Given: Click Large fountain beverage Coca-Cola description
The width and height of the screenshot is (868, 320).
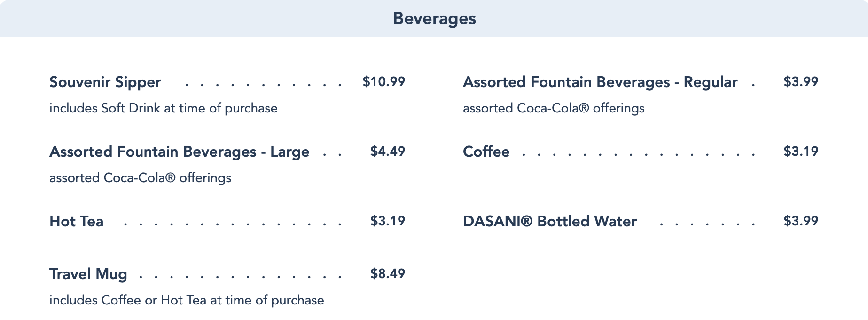Looking at the screenshot, I should pos(140,178).
